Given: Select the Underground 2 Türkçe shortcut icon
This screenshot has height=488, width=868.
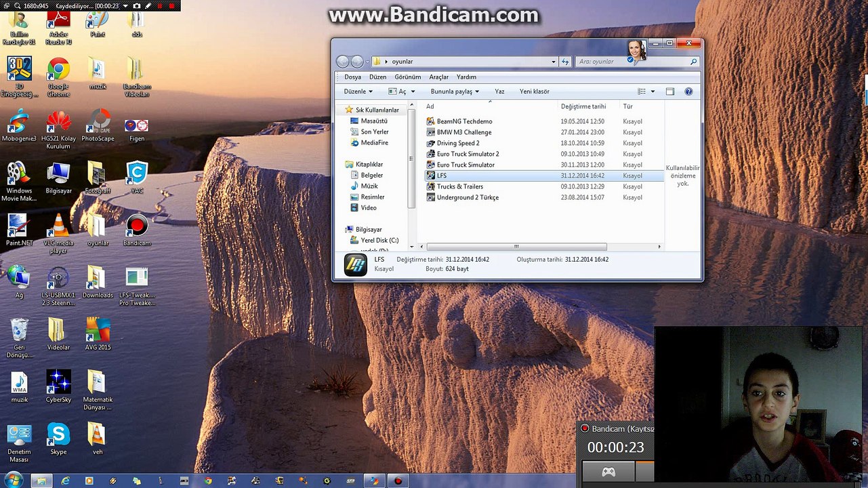Looking at the screenshot, I should tap(430, 197).
